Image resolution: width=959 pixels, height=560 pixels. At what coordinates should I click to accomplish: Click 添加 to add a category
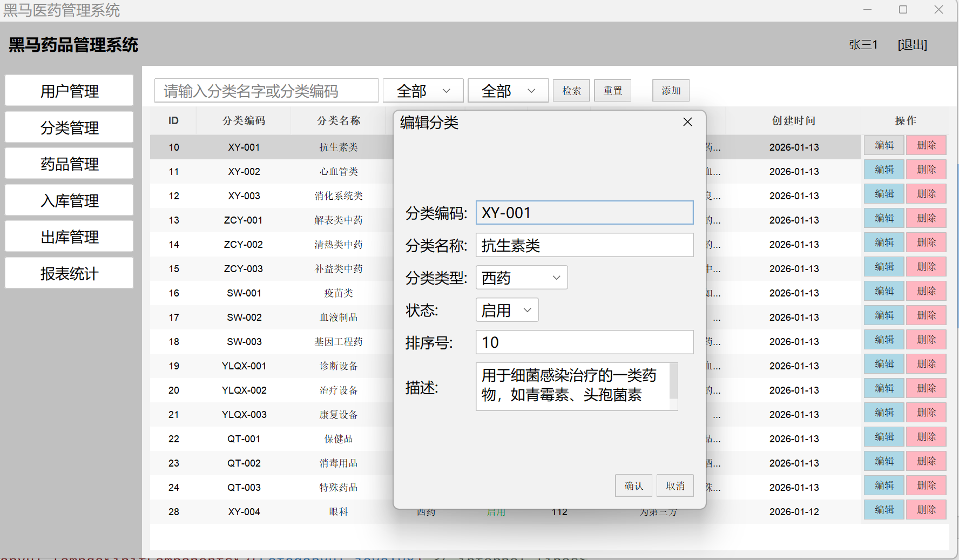pos(671,91)
